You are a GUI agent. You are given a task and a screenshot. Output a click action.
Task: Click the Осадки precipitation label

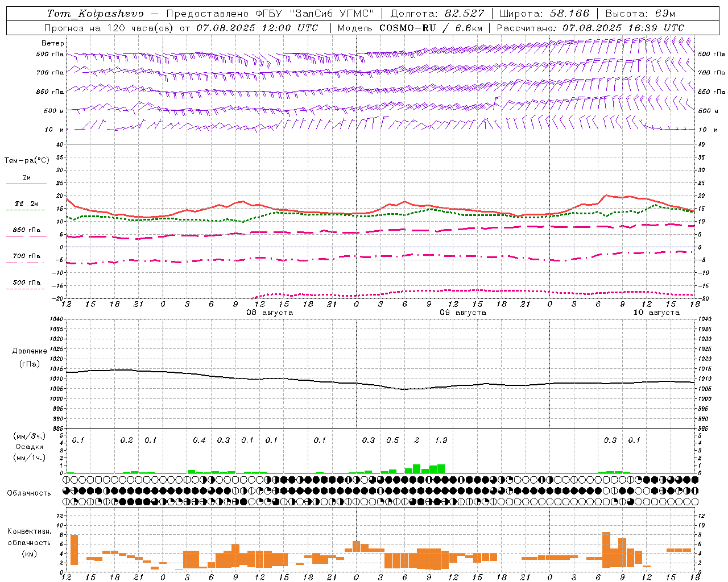coord(30,447)
